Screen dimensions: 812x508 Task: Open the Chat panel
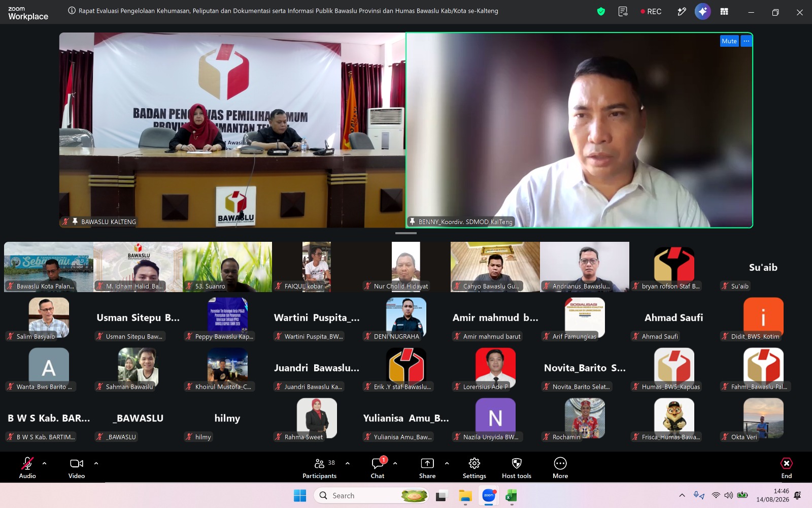point(378,467)
